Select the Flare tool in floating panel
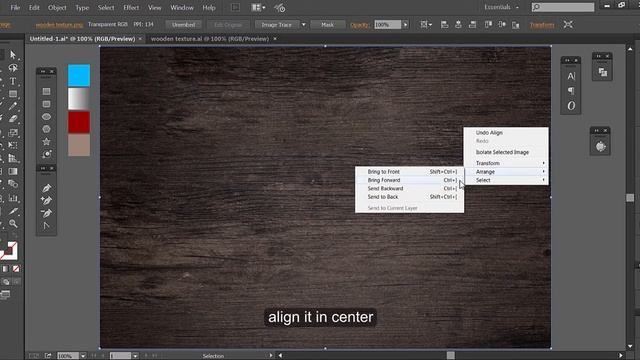Viewport: 640px width, 360px height. [x=47, y=154]
